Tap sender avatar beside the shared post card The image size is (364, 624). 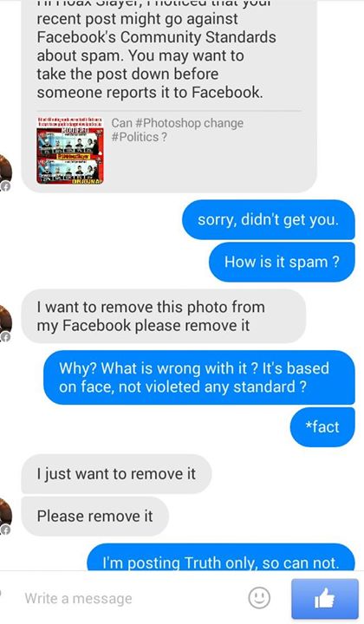coord(5,172)
